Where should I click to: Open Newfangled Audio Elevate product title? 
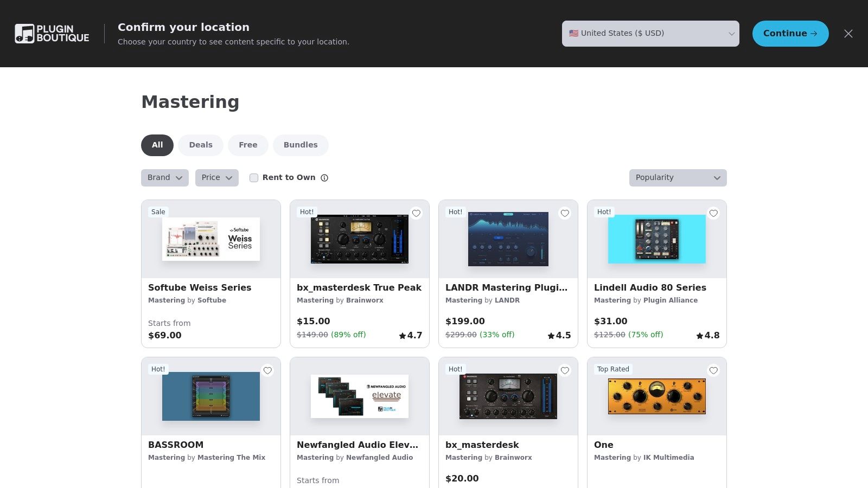pos(358,445)
